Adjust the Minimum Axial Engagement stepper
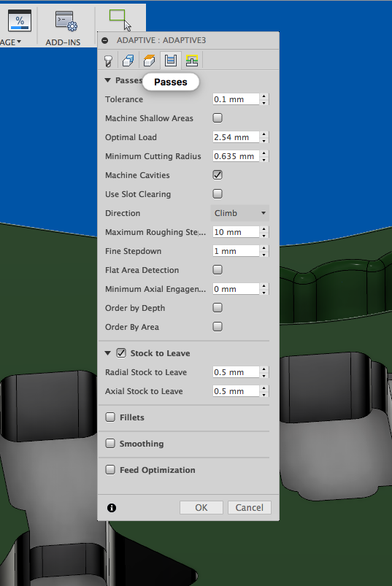This screenshot has height=586, width=392. (264, 289)
